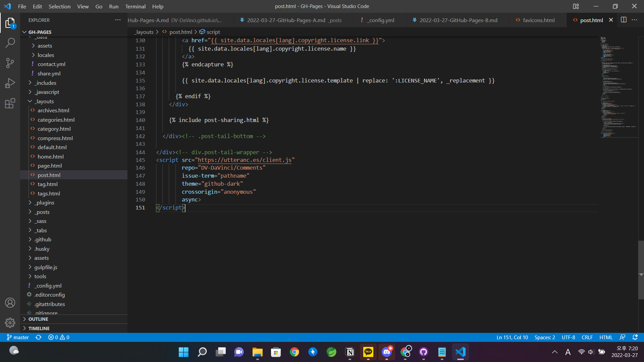Split the editor to the right
This screenshot has width=644, height=362.
pos(624,20)
